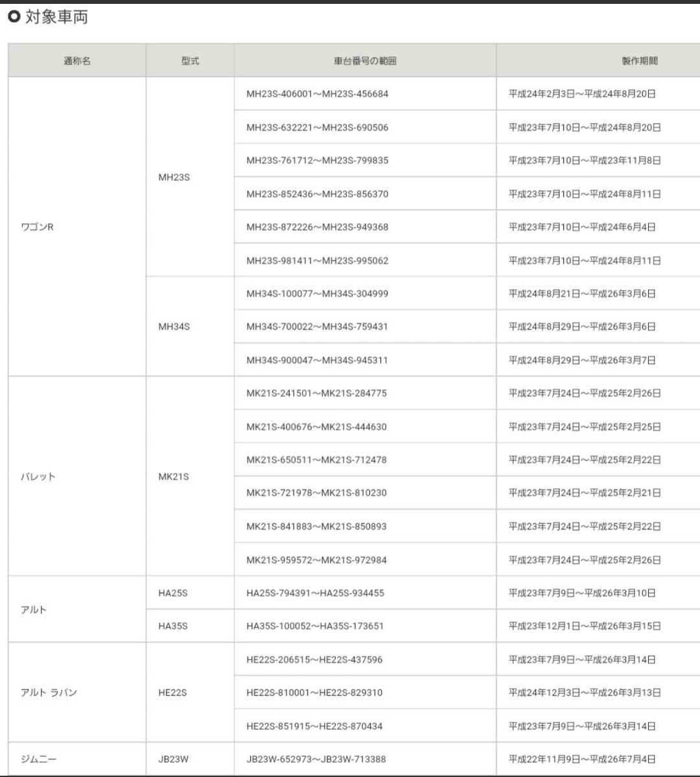Select the MH34S type cell
The height and width of the screenshot is (777, 700).
tap(190, 326)
